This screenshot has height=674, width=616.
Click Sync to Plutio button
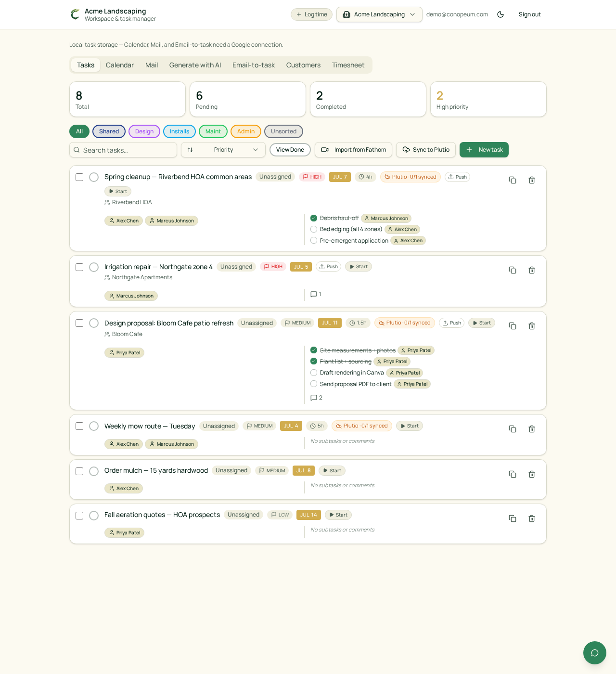pos(426,150)
